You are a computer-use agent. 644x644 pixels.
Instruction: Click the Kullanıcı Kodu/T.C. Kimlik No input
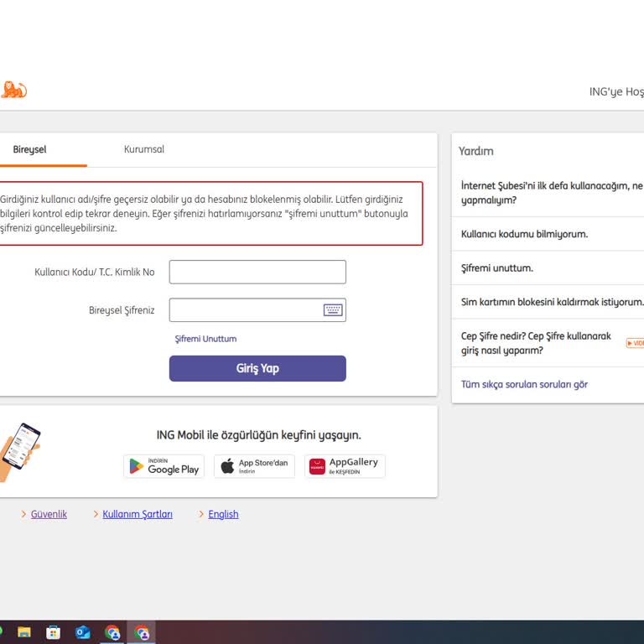257,272
